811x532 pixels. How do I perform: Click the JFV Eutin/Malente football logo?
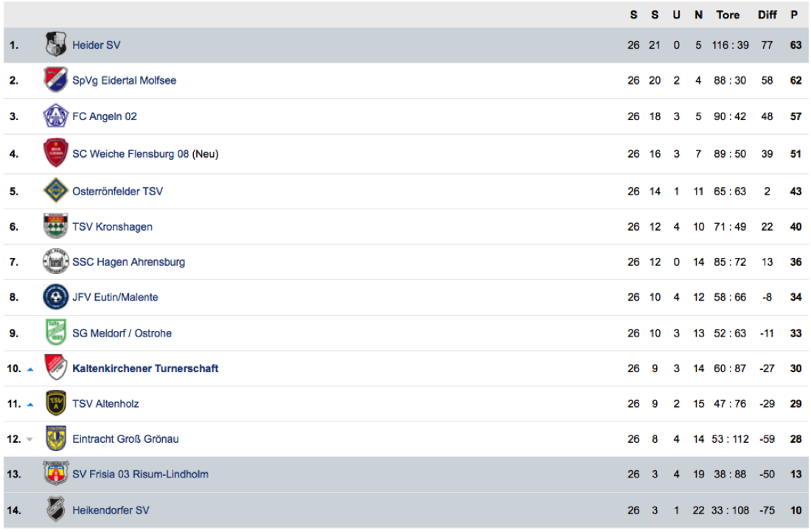[55, 297]
